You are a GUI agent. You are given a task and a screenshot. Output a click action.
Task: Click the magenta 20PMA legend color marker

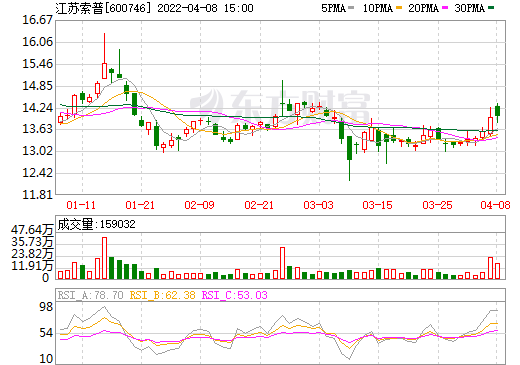(x=445, y=8)
